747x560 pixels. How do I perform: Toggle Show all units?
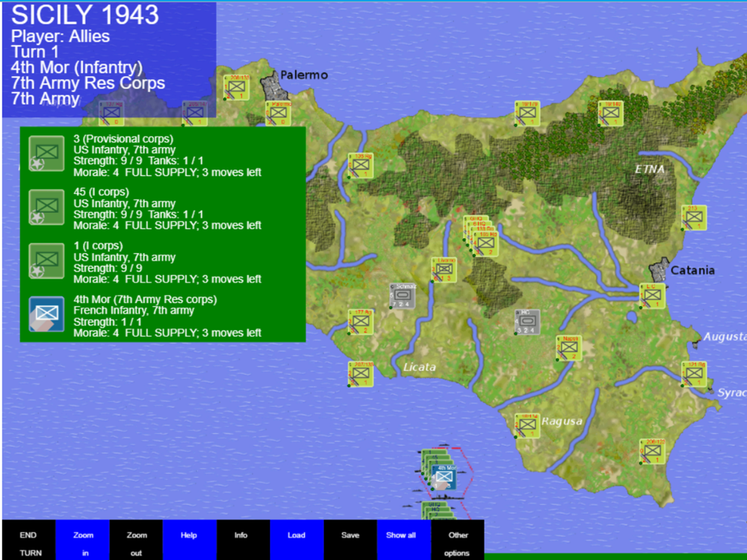[x=404, y=544]
